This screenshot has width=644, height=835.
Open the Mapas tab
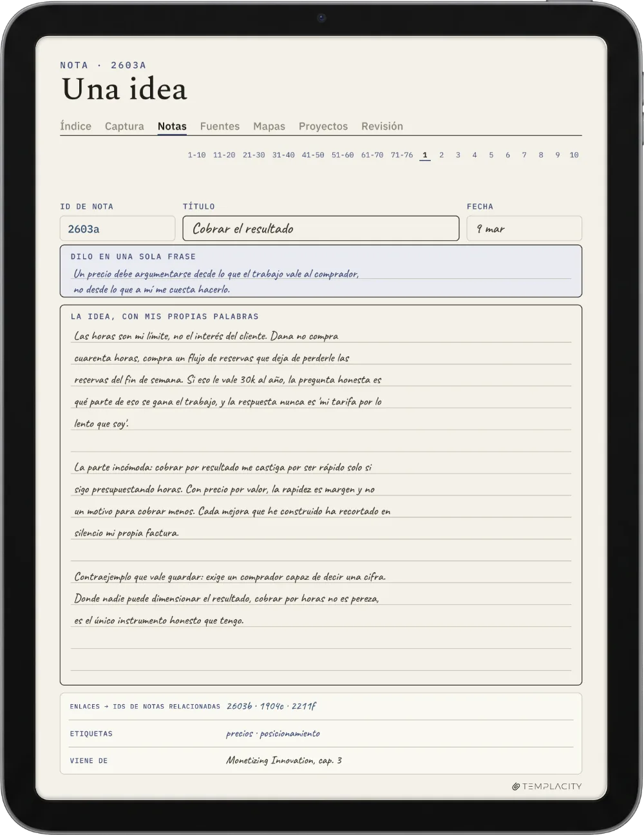point(269,126)
